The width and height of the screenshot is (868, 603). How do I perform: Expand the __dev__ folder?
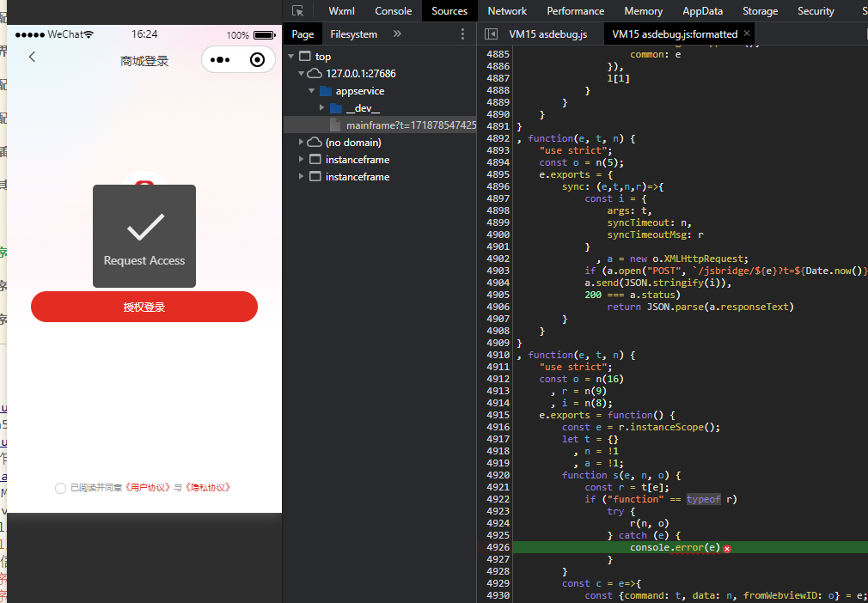click(x=321, y=108)
